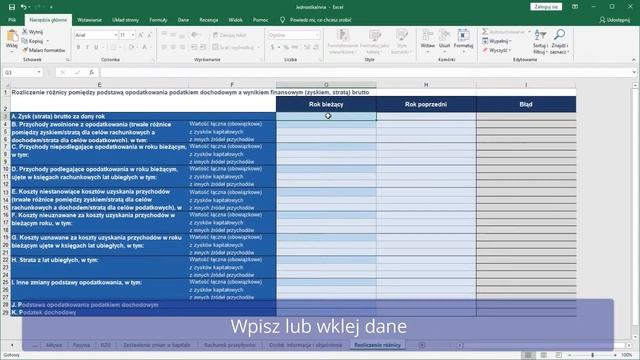
Task: Open the Arial font name dropdown
Action: [115, 36]
